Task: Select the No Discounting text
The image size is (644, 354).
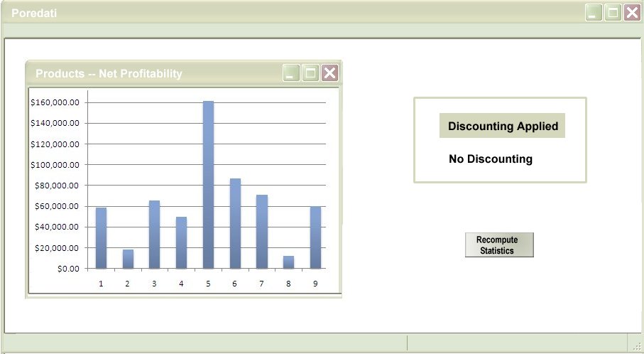Action: click(x=490, y=159)
